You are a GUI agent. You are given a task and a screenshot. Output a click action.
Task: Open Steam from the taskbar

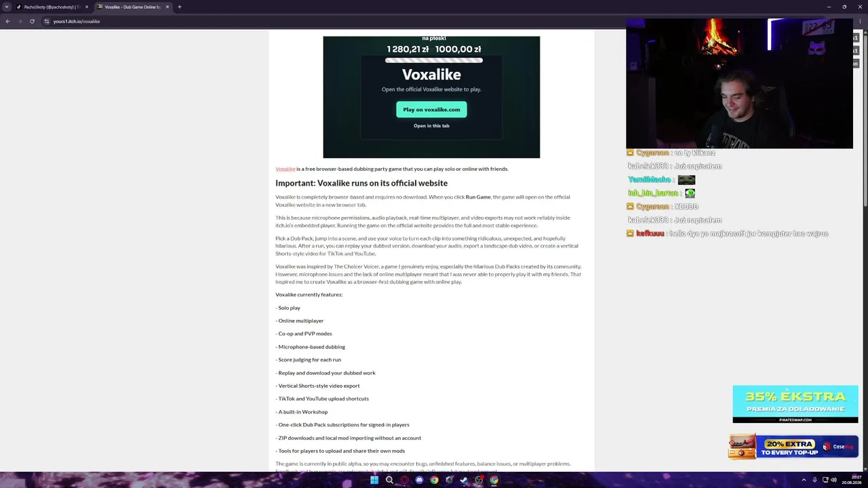tap(464, 480)
